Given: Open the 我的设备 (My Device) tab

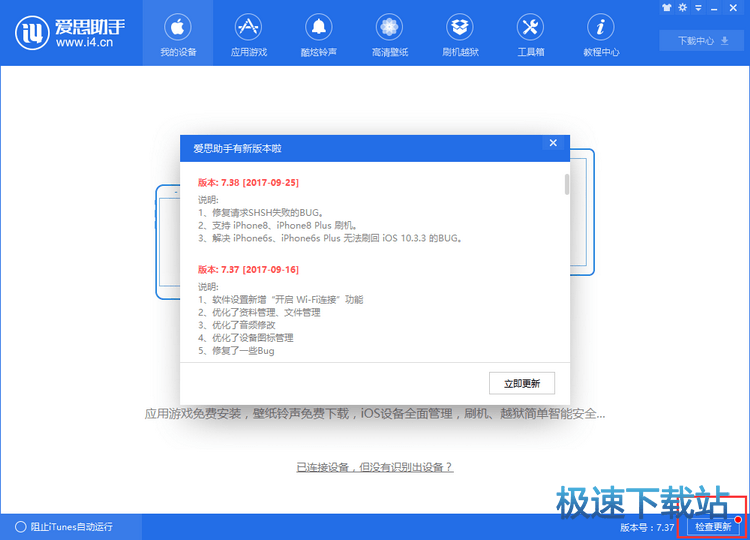Looking at the screenshot, I should coord(178,33).
